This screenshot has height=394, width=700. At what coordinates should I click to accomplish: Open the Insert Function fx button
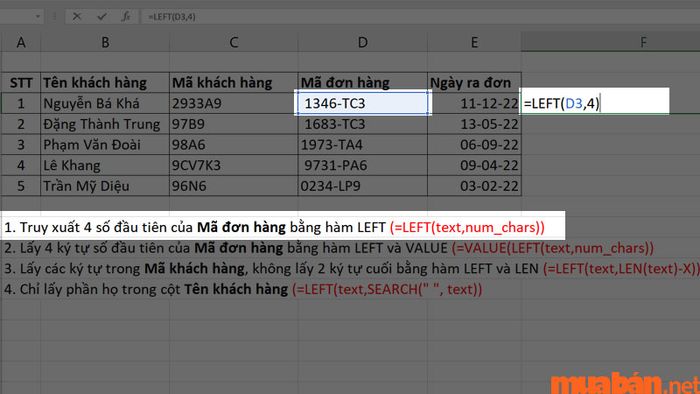pos(126,17)
